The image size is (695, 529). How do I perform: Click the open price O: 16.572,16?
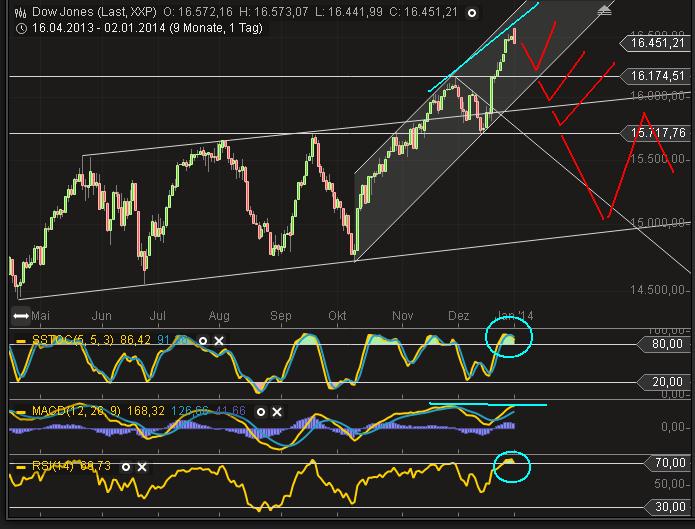[x=198, y=12]
